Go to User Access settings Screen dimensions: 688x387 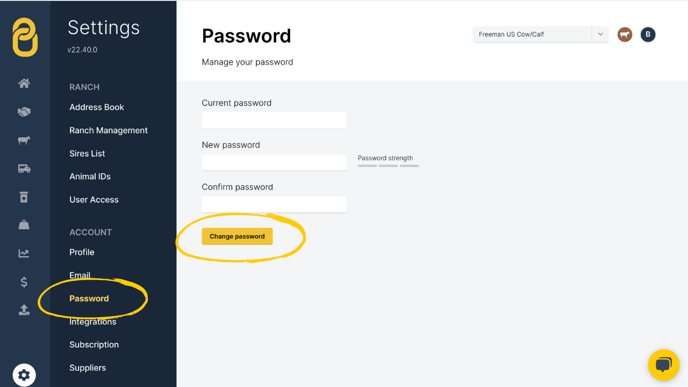94,200
